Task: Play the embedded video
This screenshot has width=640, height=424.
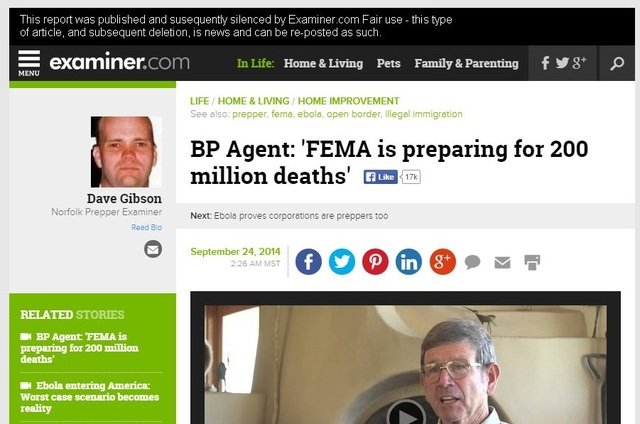Action: click(x=406, y=413)
